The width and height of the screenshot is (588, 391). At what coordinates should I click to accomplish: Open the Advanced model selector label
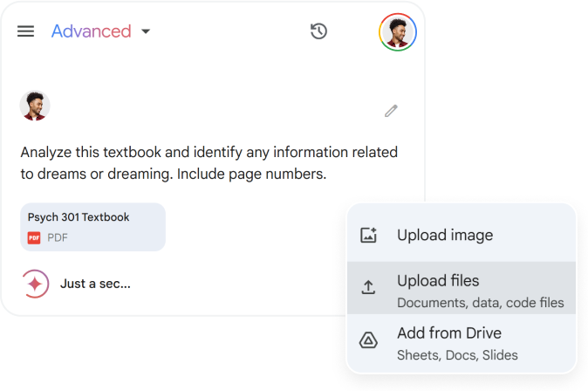[91, 31]
